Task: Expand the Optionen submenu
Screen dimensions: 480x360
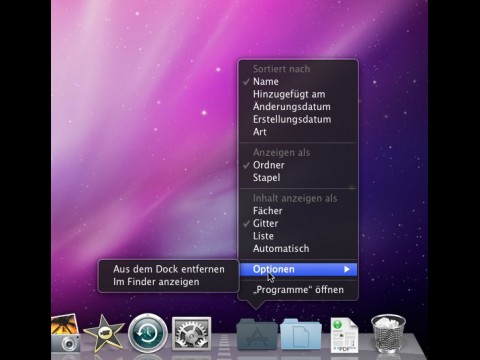Action: point(298,269)
